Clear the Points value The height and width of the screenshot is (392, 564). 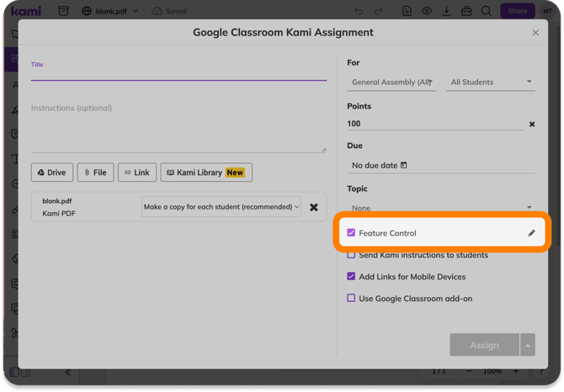click(x=532, y=124)
